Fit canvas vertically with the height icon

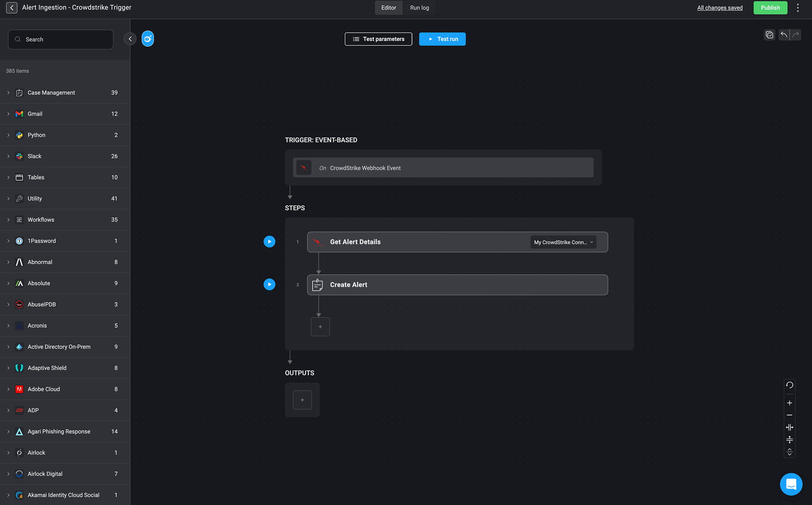click(x=789, y=440)
